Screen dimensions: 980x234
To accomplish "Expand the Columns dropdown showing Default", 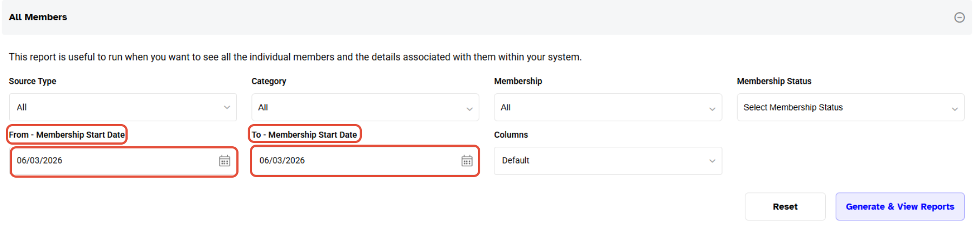I will point(607,161).
